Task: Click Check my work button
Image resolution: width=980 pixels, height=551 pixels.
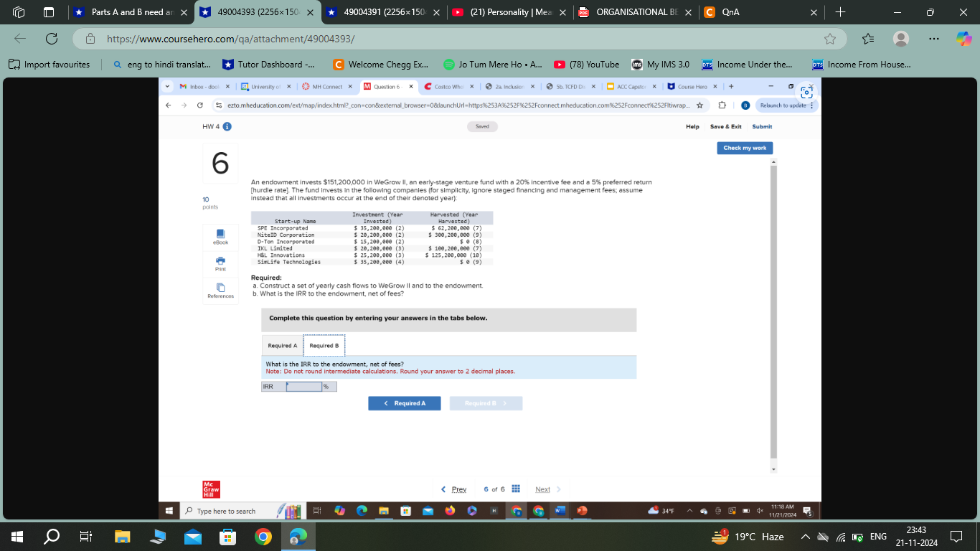Action: (745, 148)
